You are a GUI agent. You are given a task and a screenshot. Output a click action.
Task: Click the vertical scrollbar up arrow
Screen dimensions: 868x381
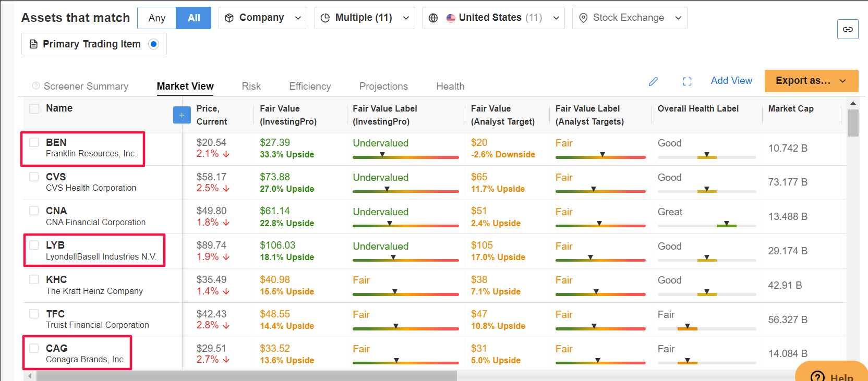coord(853,103)
